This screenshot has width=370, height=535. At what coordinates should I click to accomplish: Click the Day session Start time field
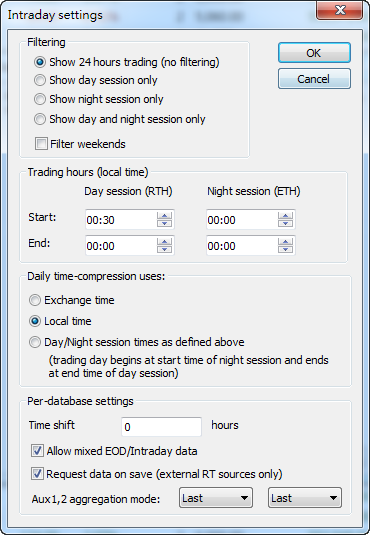coord(121,219)
